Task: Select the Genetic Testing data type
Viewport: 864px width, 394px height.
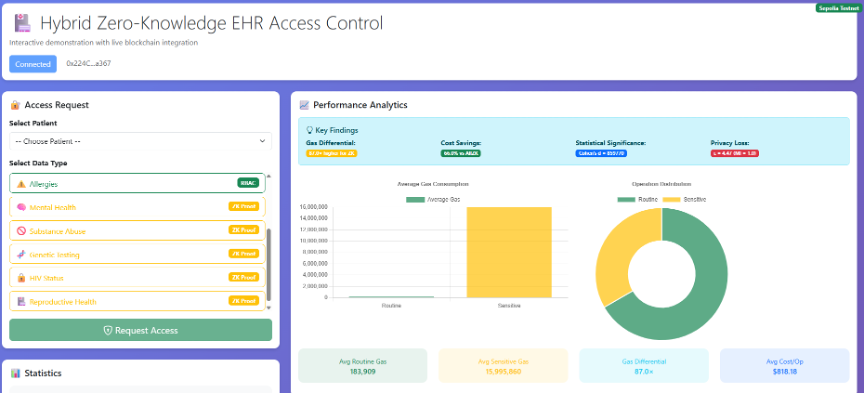Action: click(x=137, y=255)
